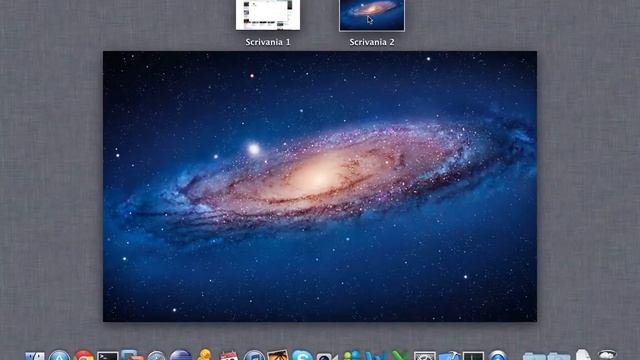640x360 pixels.
Task: Launch the App Store from the Dock
Action: [x=59, y=356]
